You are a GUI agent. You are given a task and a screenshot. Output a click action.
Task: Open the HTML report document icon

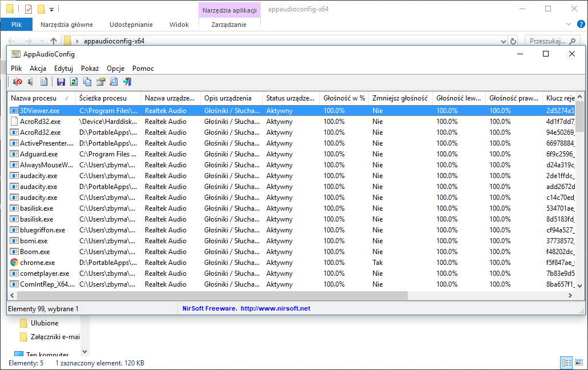point(44,82)
